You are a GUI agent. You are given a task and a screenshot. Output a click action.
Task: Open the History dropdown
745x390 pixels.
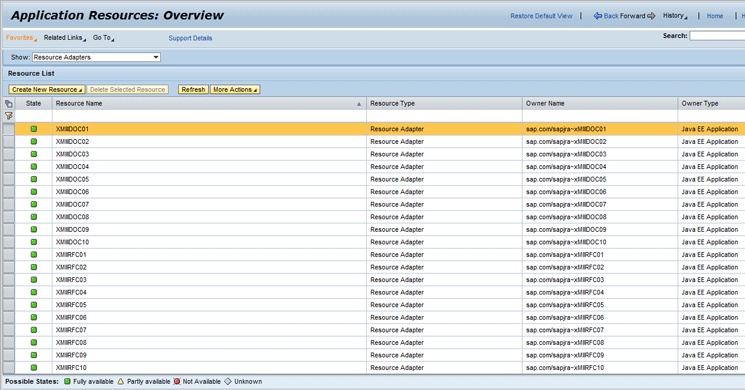click(x=675, y=16)
